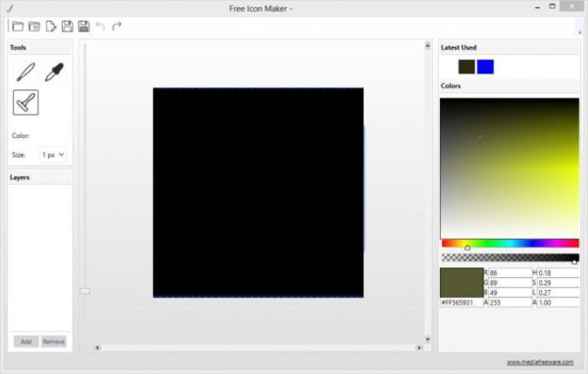Viewport: 588px width, 374px height.
Task: Click the S value field showing 0.29
Action: click(x=559, y=283)
